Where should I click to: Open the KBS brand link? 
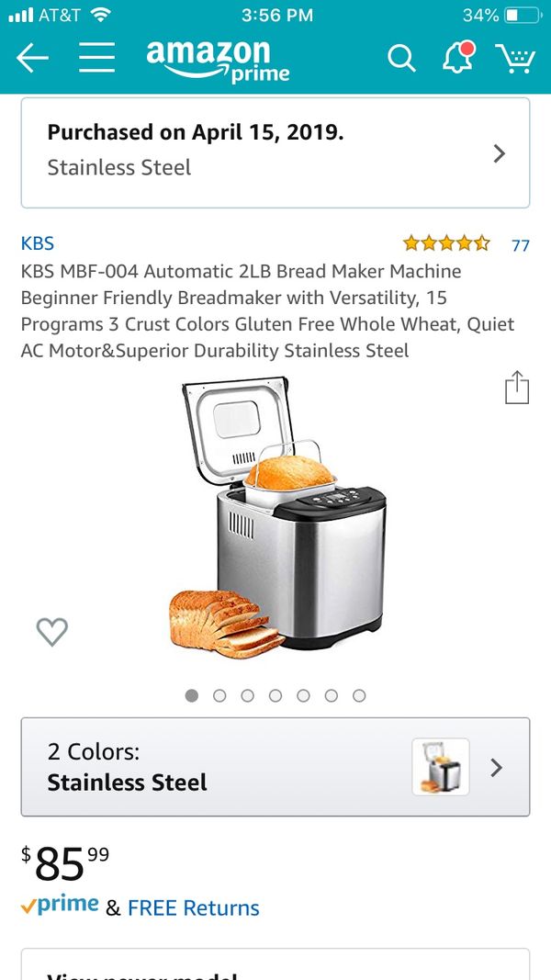pyautogui.click(x=38, y=243)
